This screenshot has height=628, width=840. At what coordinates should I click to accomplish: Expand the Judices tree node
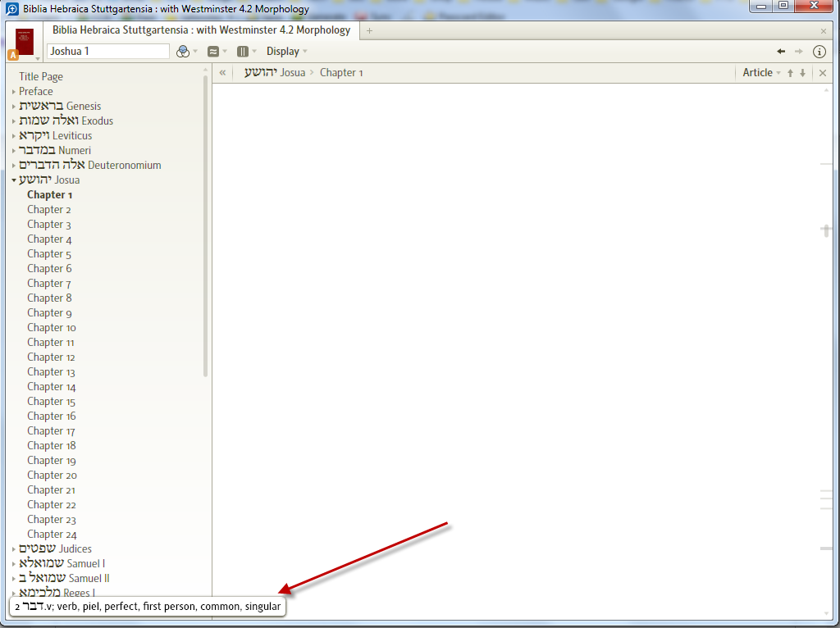(x=14, y=548)
